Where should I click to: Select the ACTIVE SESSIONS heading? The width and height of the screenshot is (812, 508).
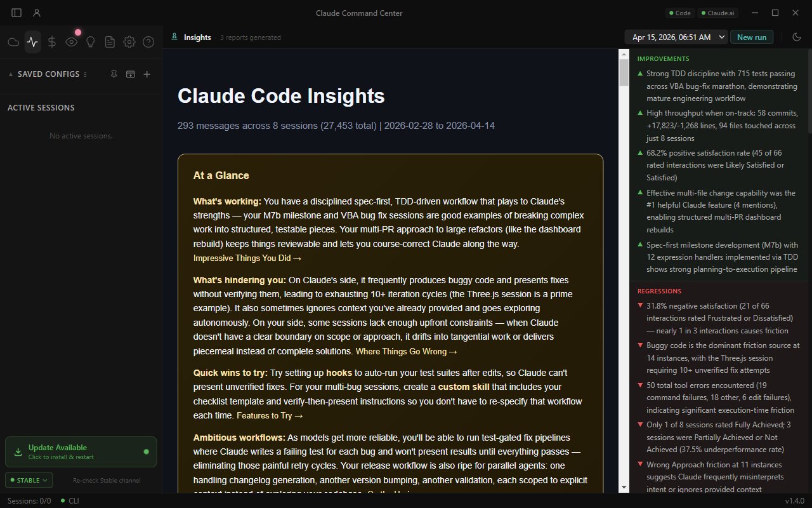coord(41,108)
